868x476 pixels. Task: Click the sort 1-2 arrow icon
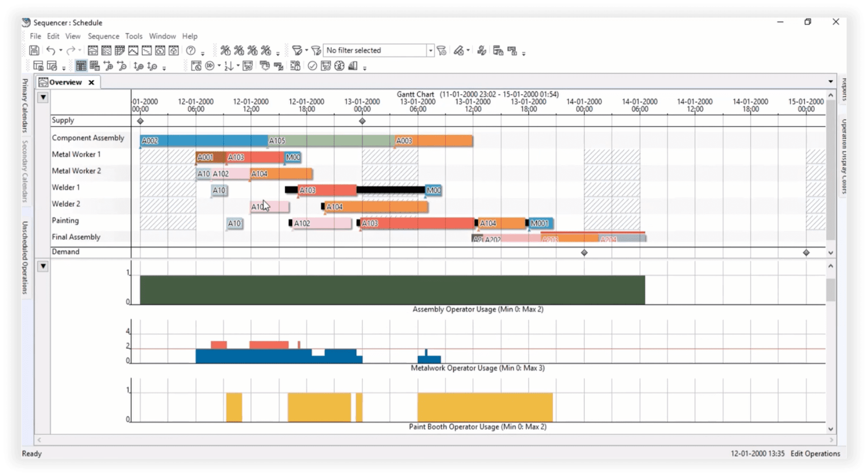229,66
